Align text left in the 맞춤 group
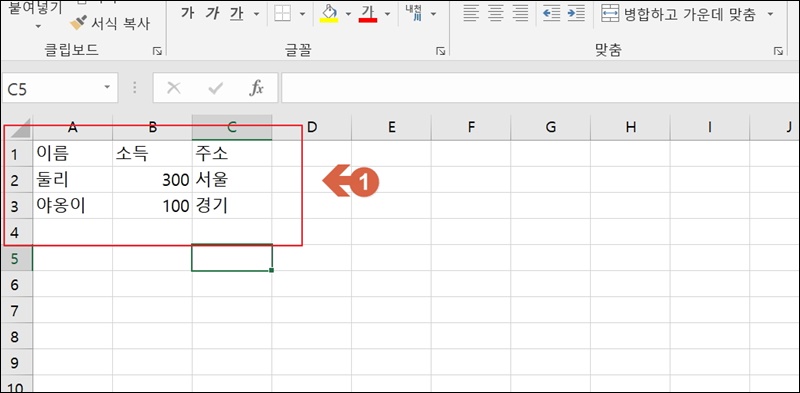 point(471,13)
